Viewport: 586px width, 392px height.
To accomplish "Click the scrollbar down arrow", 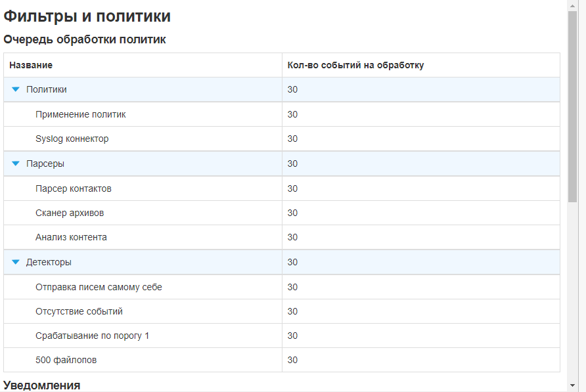I will pos(571,385).
